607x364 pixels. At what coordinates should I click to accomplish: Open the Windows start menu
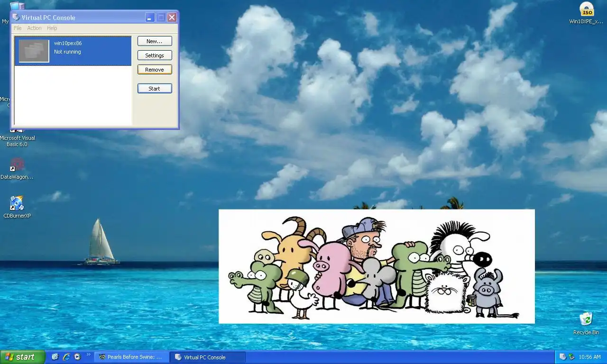coord(23,357)
